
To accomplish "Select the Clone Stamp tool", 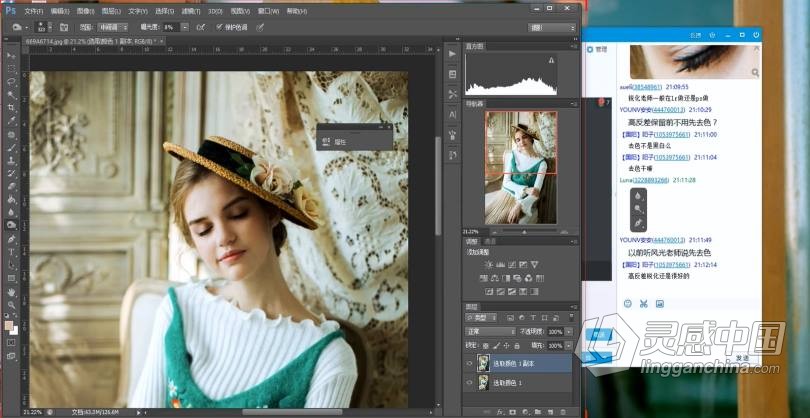I will tap(11, 160).
